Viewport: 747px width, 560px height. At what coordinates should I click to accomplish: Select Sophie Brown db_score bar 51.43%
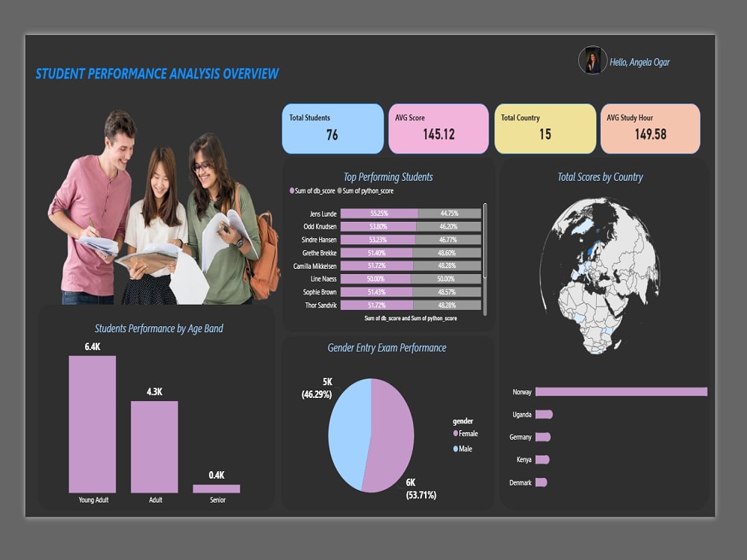(376, 292)
